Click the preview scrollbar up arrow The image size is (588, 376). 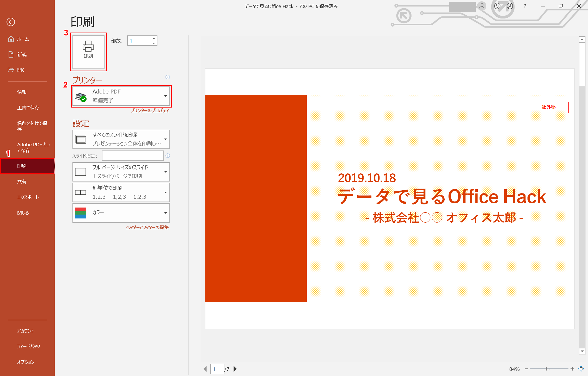click(x=582, y=39)
